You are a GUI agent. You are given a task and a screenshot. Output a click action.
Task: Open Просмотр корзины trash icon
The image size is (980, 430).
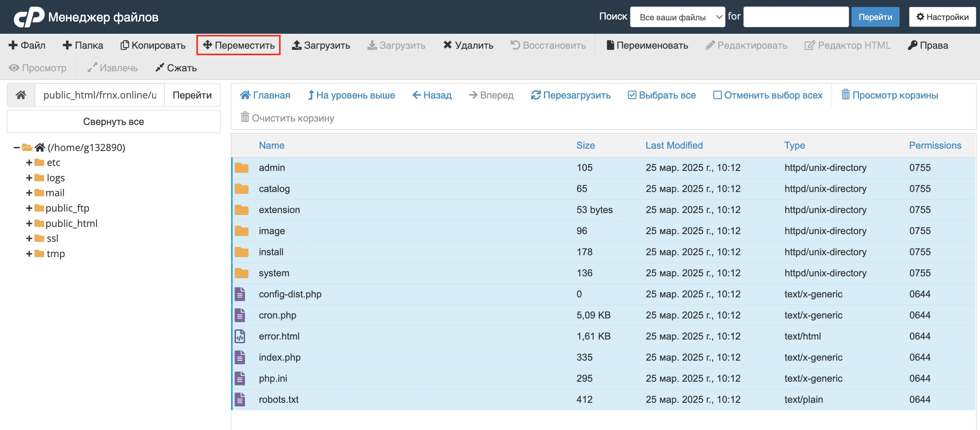846,94
